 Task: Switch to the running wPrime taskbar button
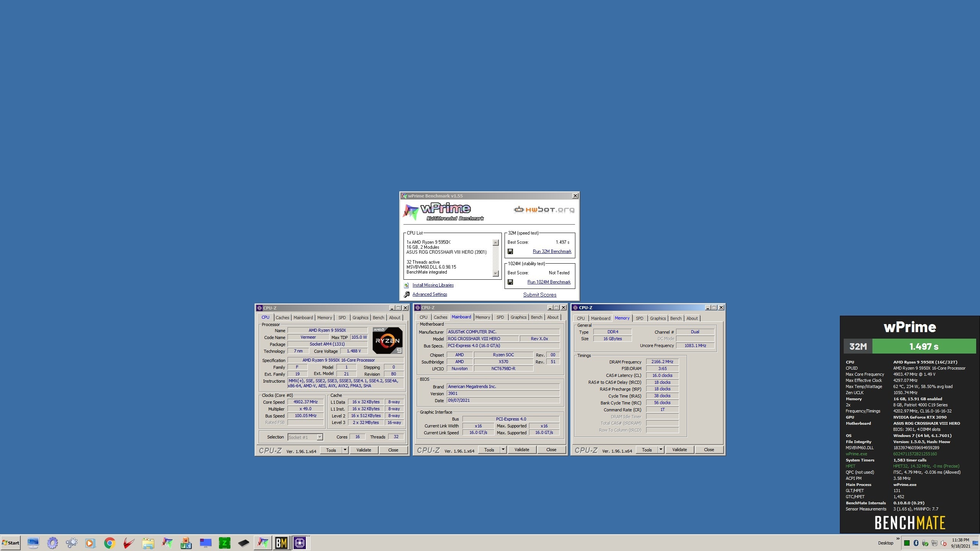pos(263,543)
